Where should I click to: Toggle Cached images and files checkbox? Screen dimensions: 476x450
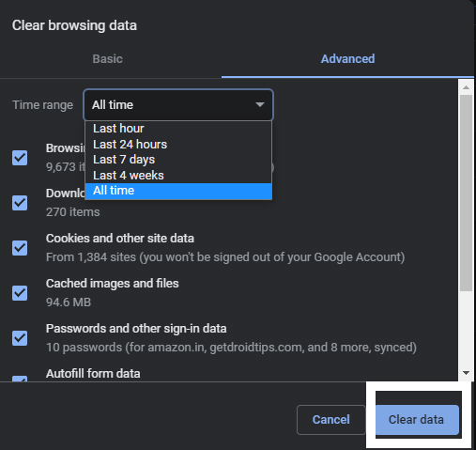tap(20, 293)
